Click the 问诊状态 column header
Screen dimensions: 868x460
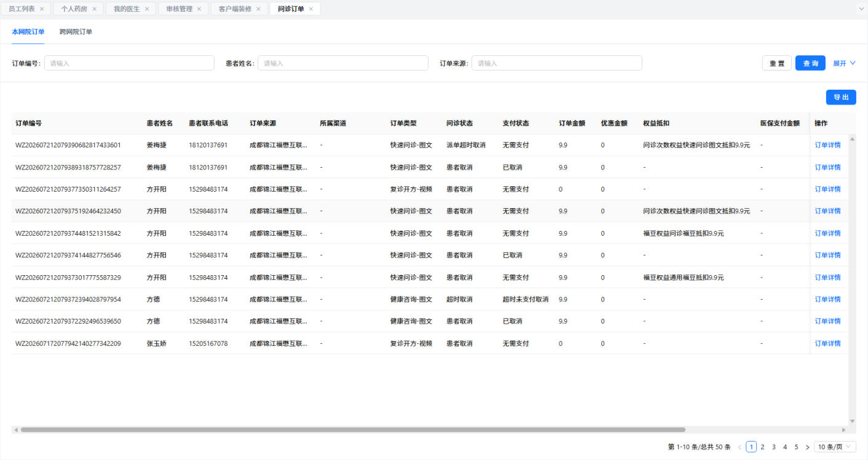pyautogui.click(x=459, y=123)
